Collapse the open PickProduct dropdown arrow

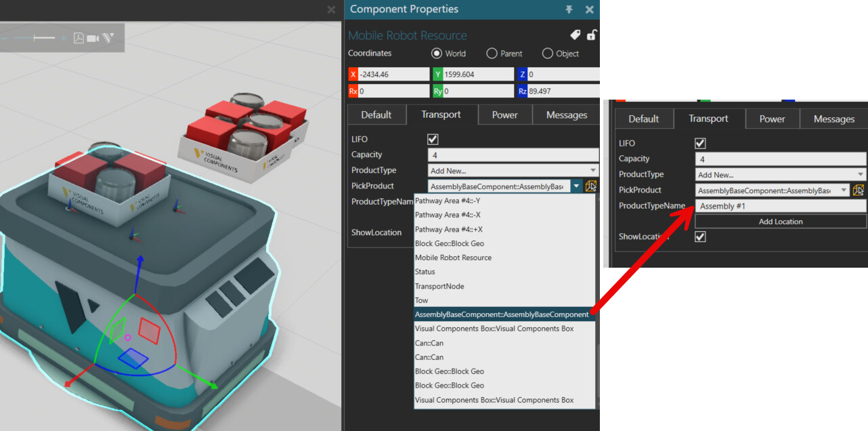(x=576, y=186)
